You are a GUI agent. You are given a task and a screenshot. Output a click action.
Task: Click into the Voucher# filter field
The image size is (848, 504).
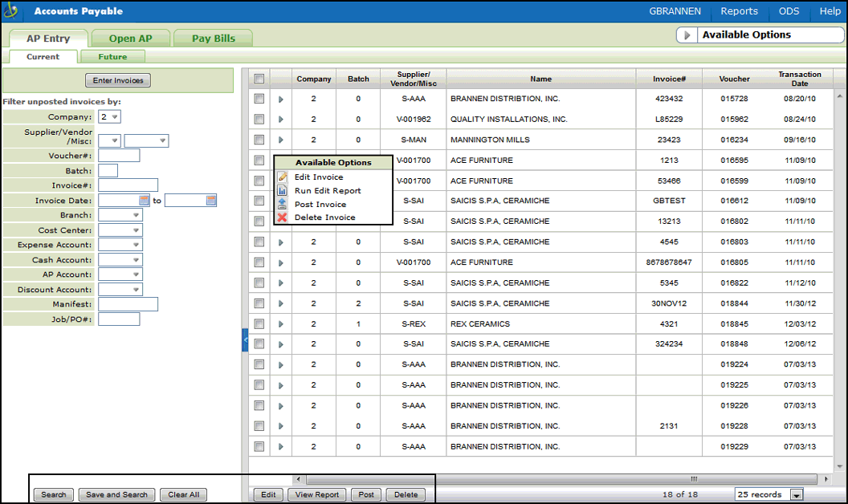(x=119, y=156)
